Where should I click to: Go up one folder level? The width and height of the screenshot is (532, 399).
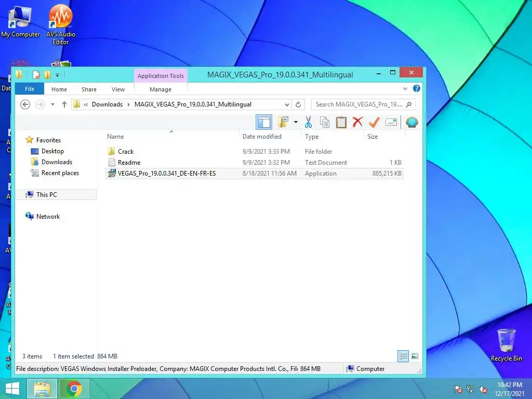coord(64,104)
